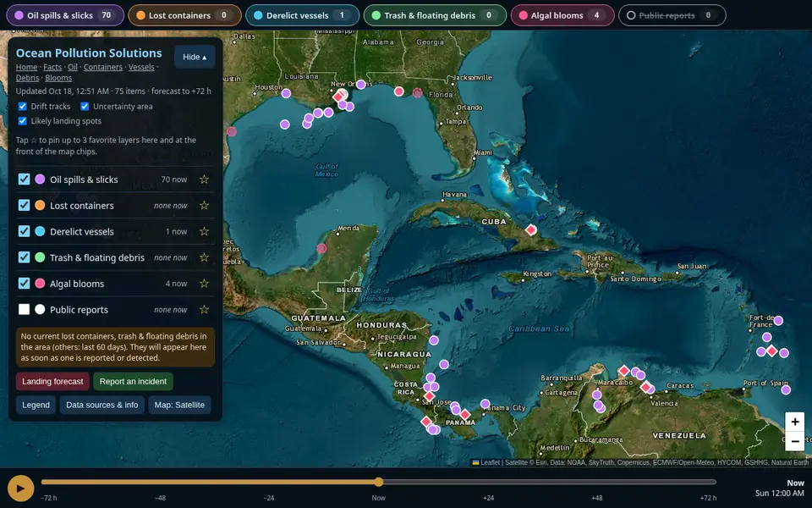Enable the Public reports chip
The height and width of the screenshot is (508, 812).
(x=672, y=15)
